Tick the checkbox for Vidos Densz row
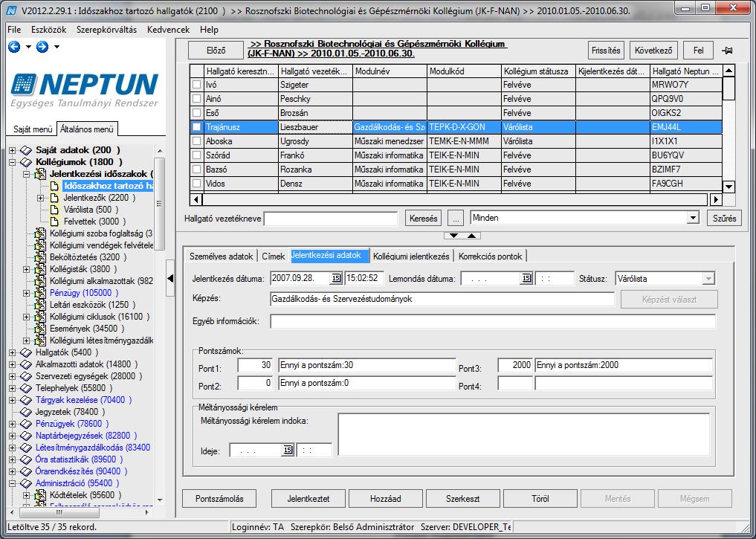Viewport: 756px width, 539px height. coord(197,183)
